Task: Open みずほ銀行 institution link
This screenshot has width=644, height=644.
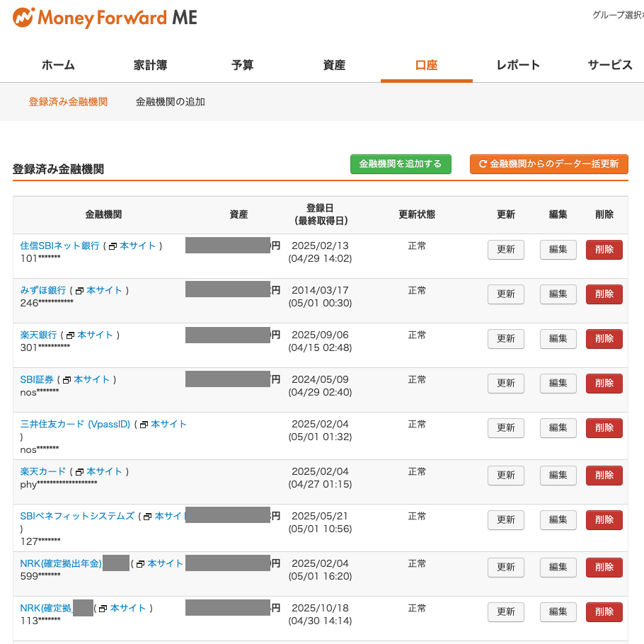Action: [42, 290]
